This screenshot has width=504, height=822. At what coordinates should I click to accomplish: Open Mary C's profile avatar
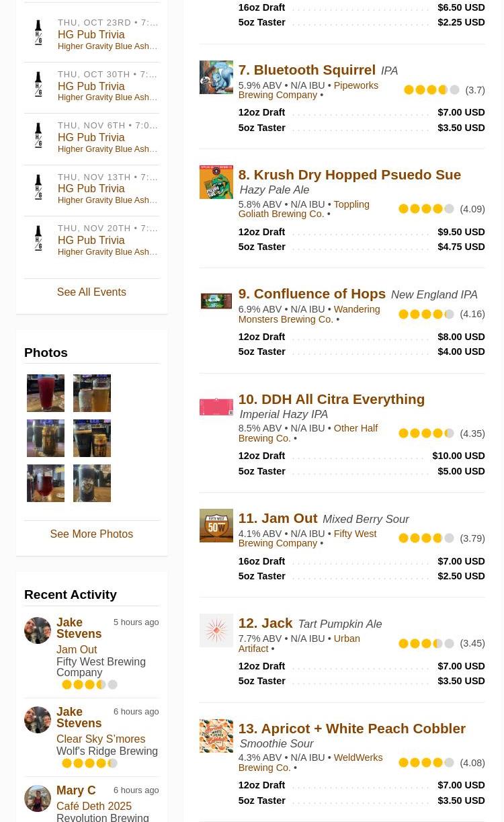click(x=38, y=798)
